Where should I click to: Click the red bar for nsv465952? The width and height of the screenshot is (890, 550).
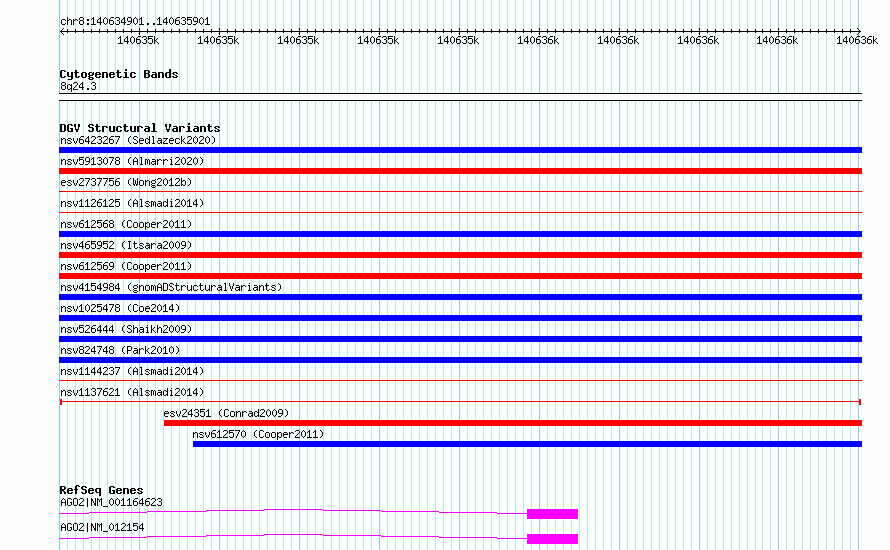point(460,255)
